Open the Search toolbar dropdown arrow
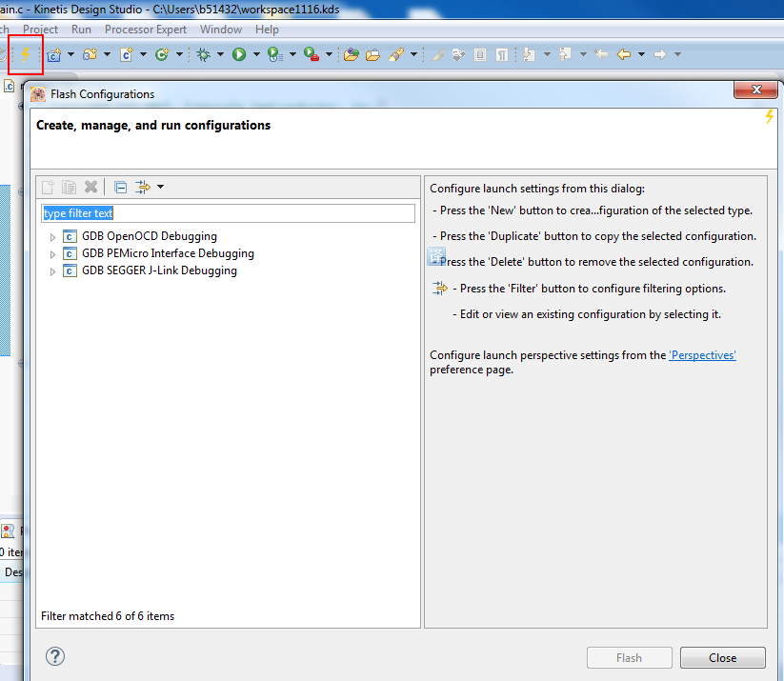Viewport: 784px width, 681px height. (413, 54)
